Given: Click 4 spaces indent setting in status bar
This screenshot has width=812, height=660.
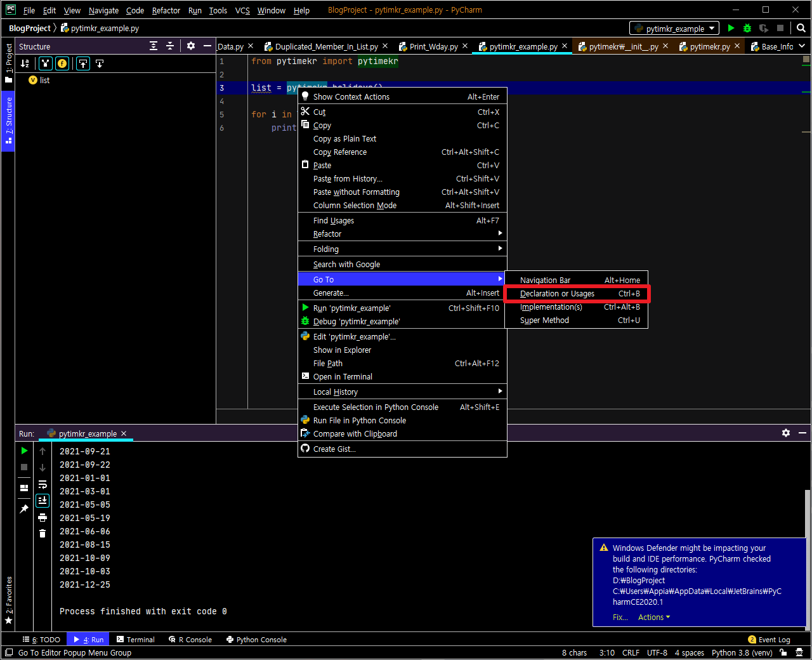Looking at the screenshot, I should pyautogui.click(x=690, y=652).
